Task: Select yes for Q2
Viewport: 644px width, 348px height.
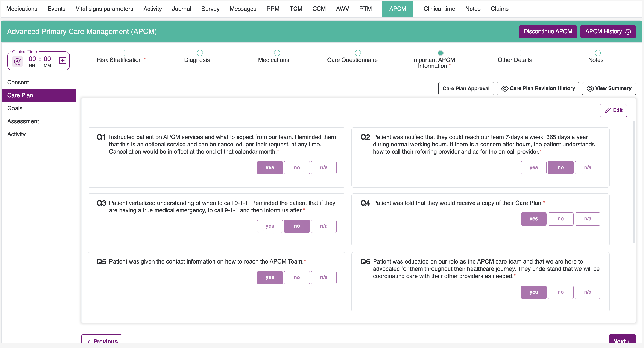Action: tap(533, 167)
